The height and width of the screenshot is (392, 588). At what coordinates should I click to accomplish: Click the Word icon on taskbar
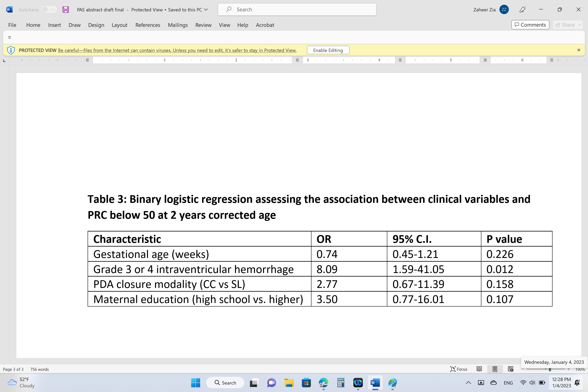(375, 383)
